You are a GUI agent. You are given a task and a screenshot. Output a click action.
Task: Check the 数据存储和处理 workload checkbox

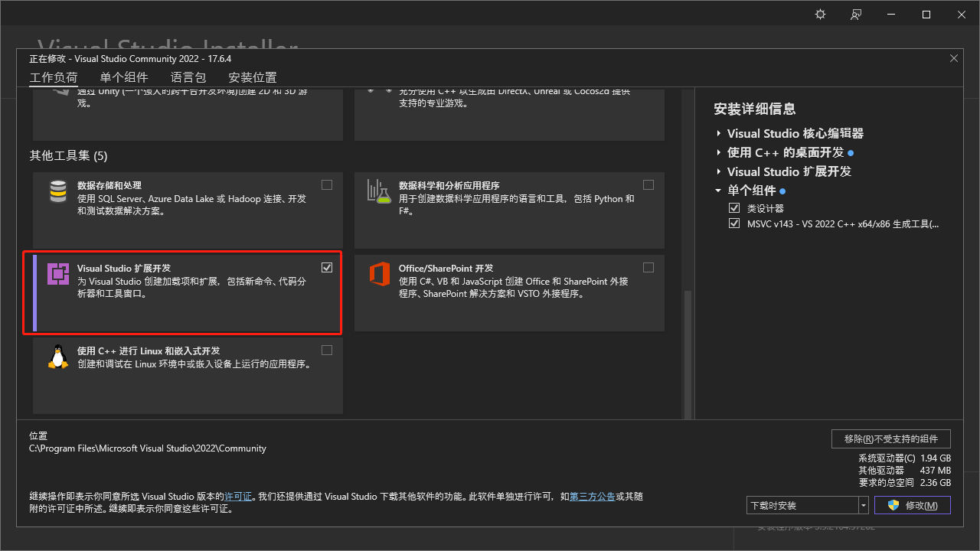327,184
